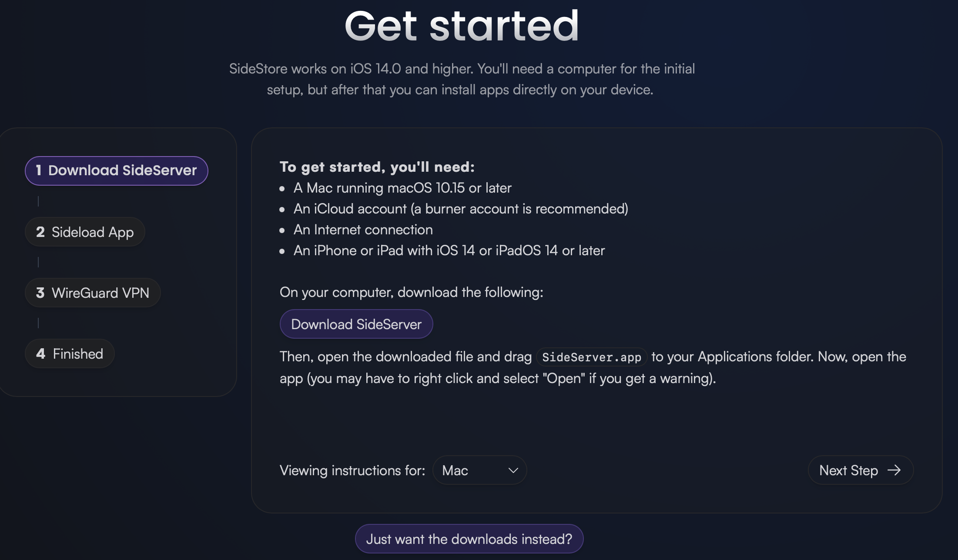Viewport: 958px width, 560px height.
Task: Jump to step 3 WireGuard VPN
Action: 93,293
